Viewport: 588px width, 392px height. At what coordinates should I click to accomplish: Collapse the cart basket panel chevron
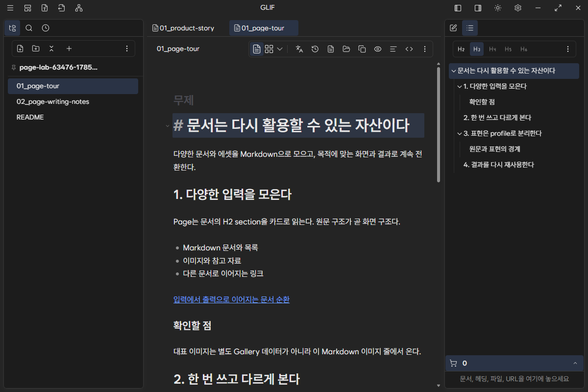point(575,363)
